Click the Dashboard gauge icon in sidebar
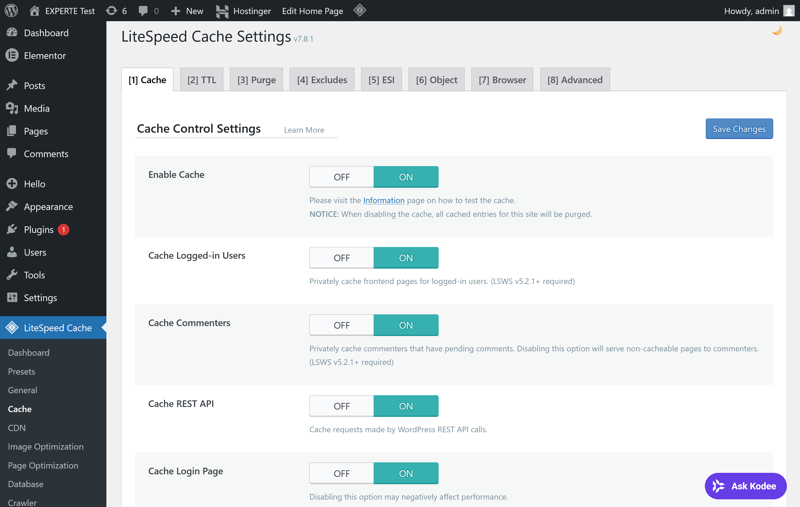Viewport: 800px width, 507px height. pos(12,32)
